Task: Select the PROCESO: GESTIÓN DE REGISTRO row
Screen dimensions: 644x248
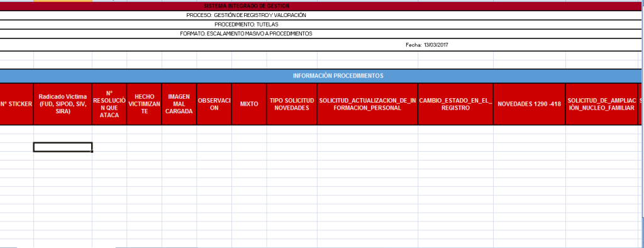Action: (320, 15)
